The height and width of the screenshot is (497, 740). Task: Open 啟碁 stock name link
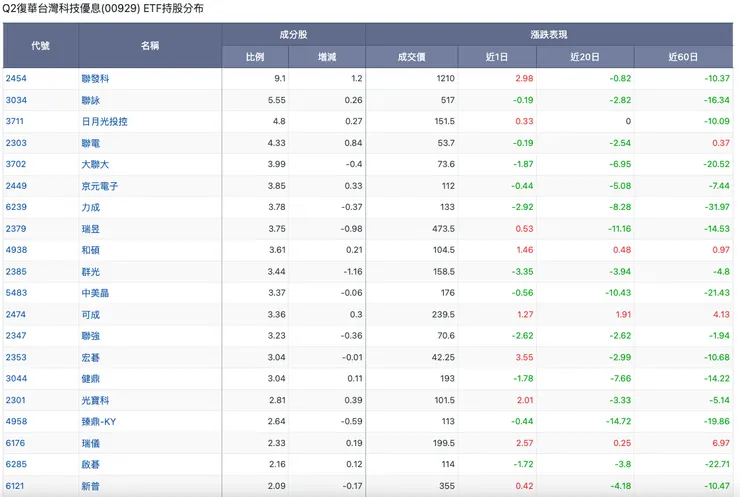click(91, 464)
